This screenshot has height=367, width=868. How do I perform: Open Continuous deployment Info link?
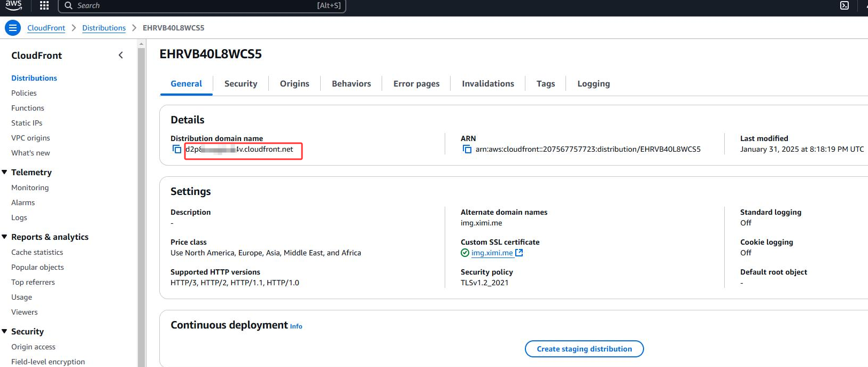pos(296,326)
